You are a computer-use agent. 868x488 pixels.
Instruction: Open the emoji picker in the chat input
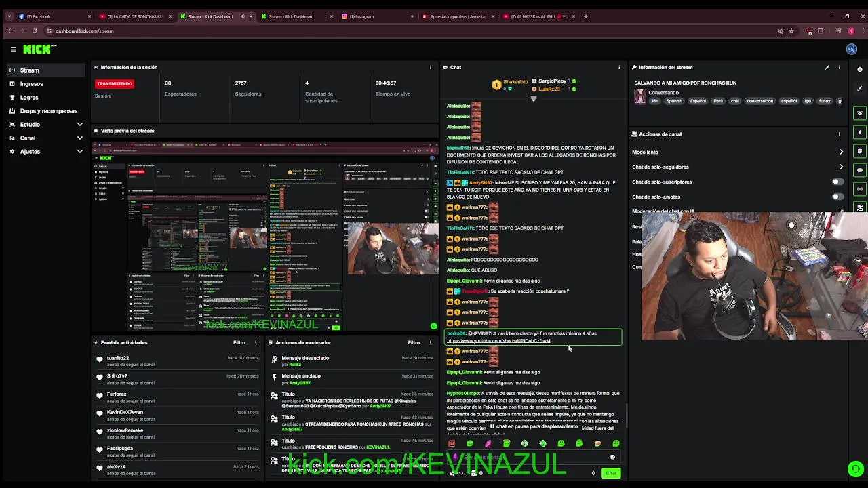(x=612, y=457)
